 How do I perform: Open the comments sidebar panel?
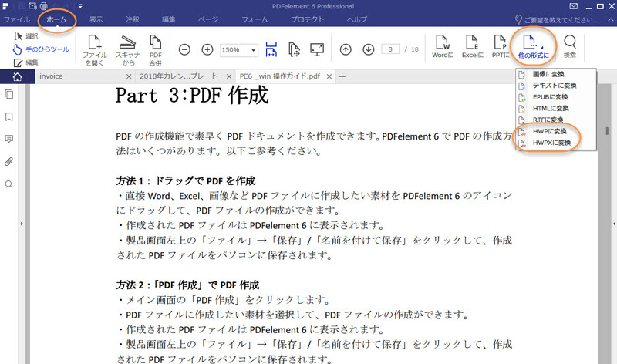tap(8, 139)
